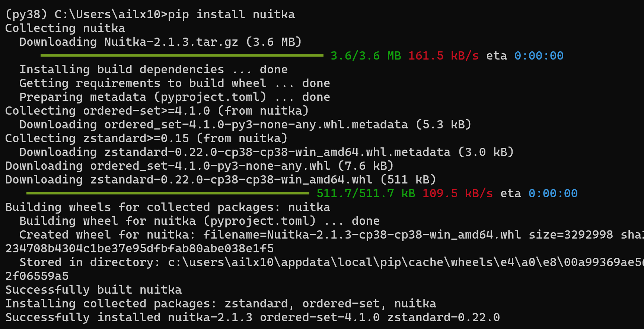Click the 'pip install nuitka' command text
The image size is (644, 329).
tap(231, 15)
